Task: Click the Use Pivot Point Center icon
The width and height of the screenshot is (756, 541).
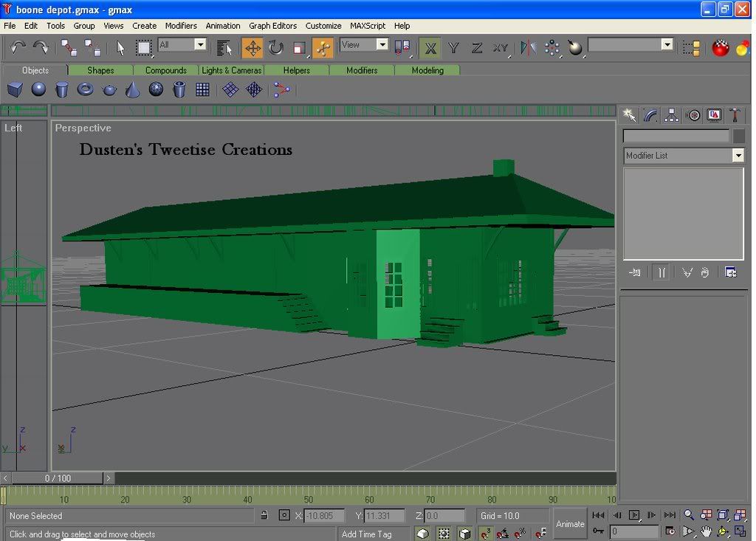Action: [402, 48]
